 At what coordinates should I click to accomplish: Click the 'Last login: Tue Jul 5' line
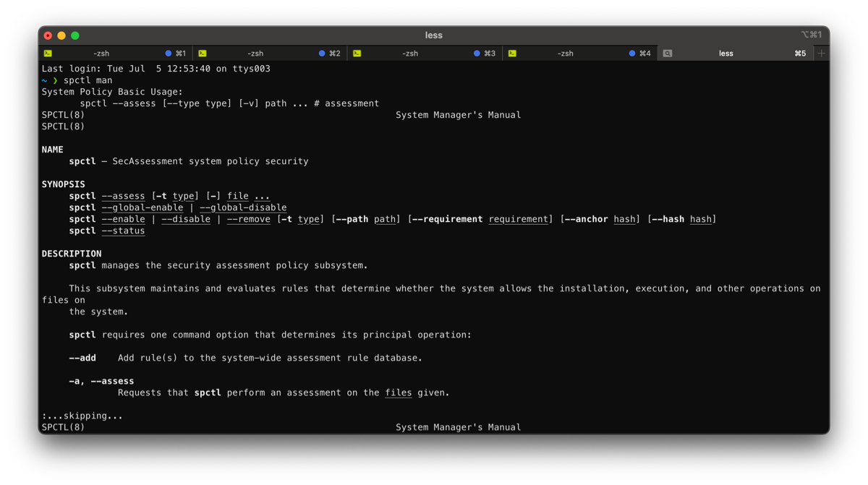pos(156,69)
